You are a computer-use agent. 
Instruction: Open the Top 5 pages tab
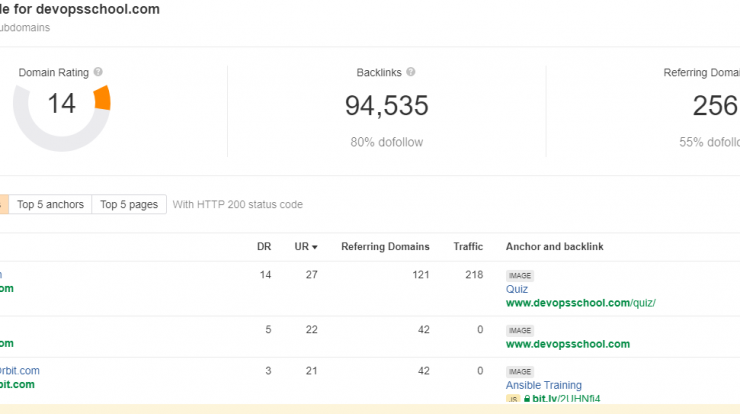click(x=129, y=204)
